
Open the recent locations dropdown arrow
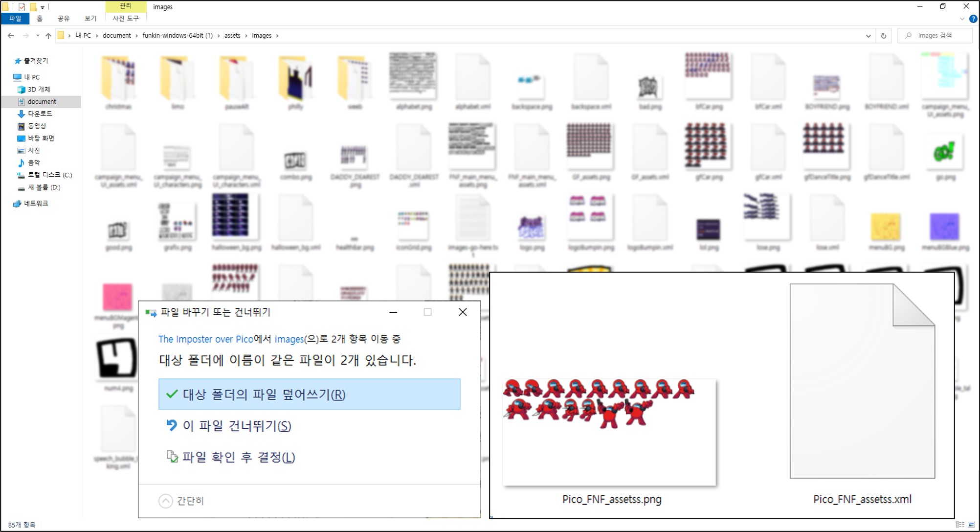coord(38,36)
